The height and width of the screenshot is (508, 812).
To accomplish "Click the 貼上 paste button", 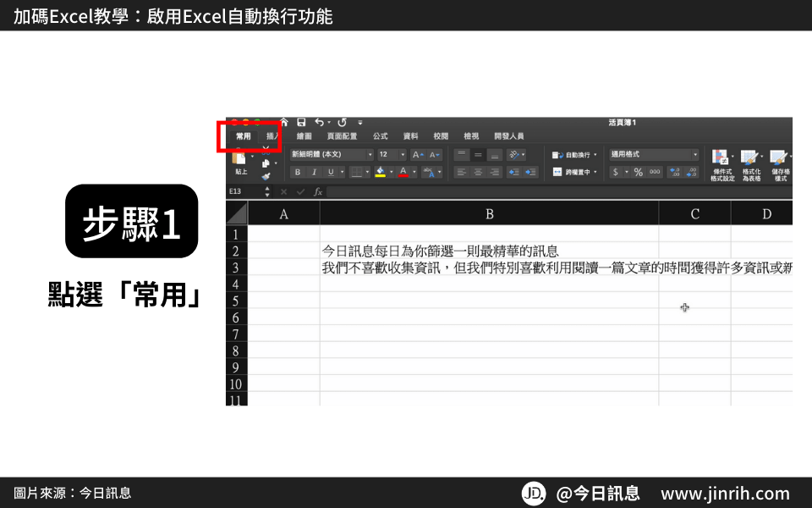I will pos(241,163).
